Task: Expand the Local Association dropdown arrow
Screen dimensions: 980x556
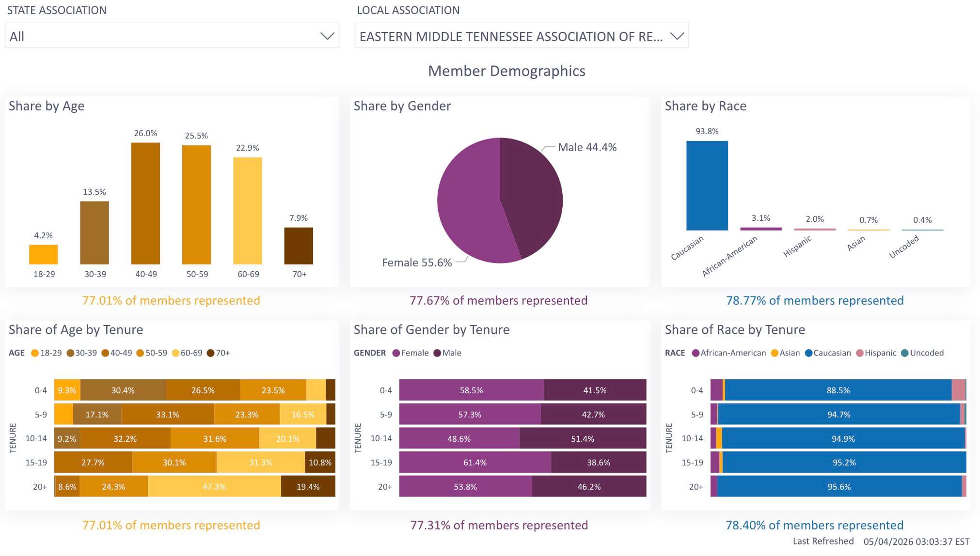Action: 677,36
